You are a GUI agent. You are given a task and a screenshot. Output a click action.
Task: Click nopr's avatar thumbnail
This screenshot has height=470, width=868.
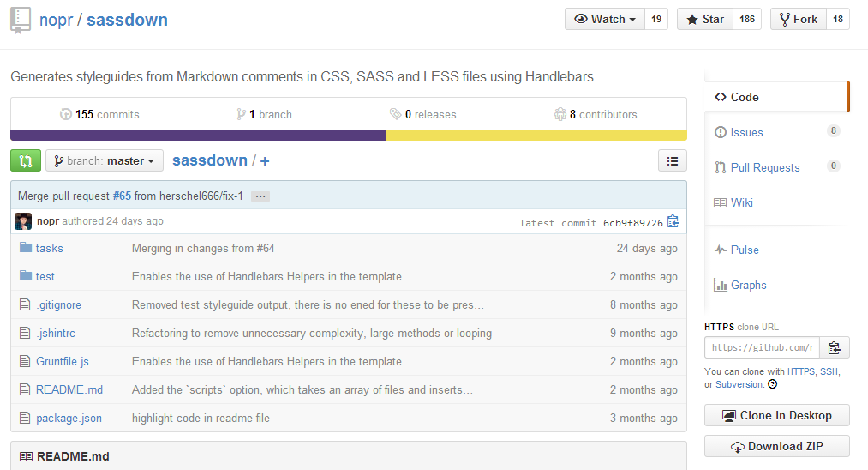(x=23, y=221)
